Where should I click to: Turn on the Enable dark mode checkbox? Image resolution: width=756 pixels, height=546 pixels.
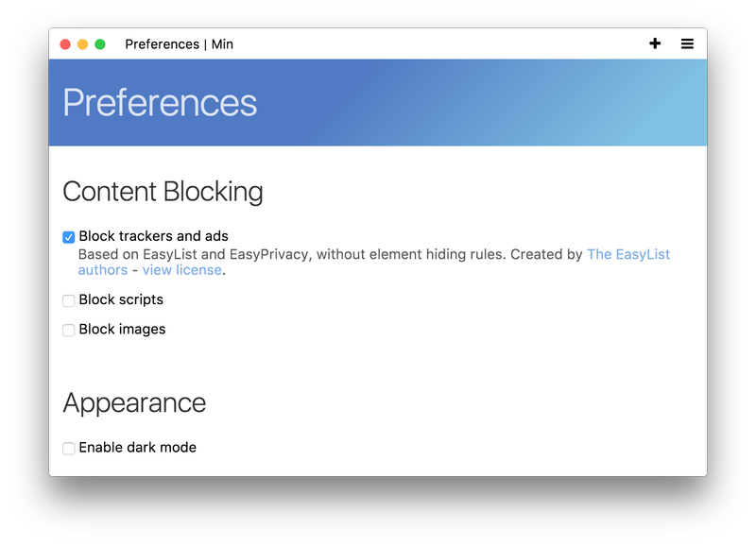(69, 449)
